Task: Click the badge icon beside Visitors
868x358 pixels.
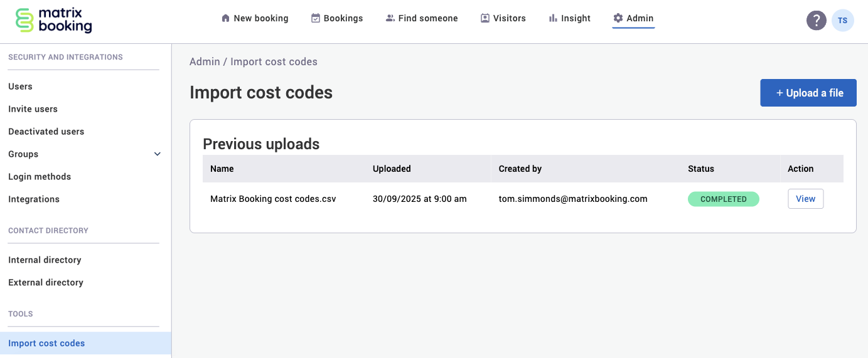Action: (x=485, y=18)
